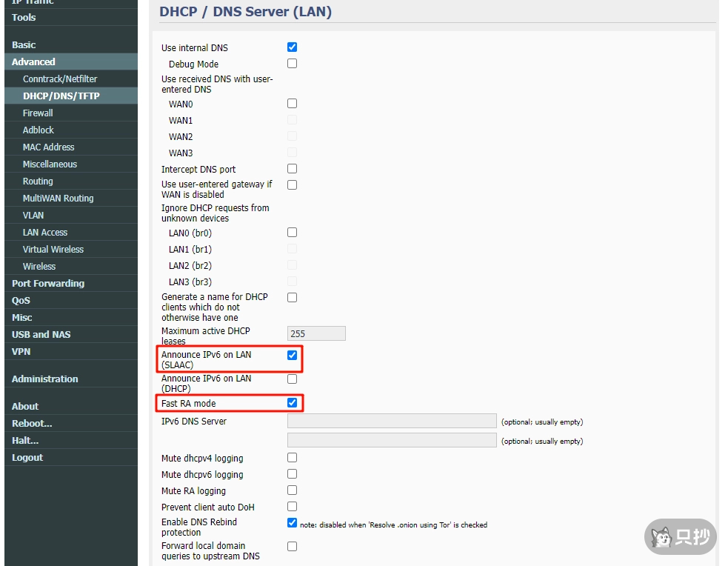Open the Firewall settings page
Viewport: 728px width, 566px height.
pyautogui.click(x=38, y=113)
